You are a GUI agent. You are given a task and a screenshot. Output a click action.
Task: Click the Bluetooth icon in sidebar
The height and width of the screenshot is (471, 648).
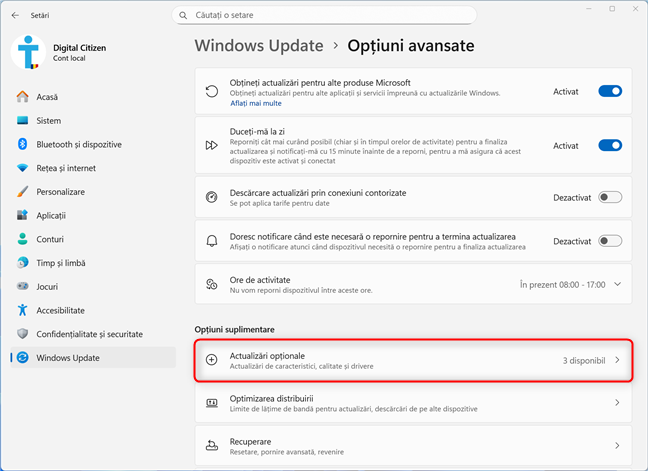point(23,144)
